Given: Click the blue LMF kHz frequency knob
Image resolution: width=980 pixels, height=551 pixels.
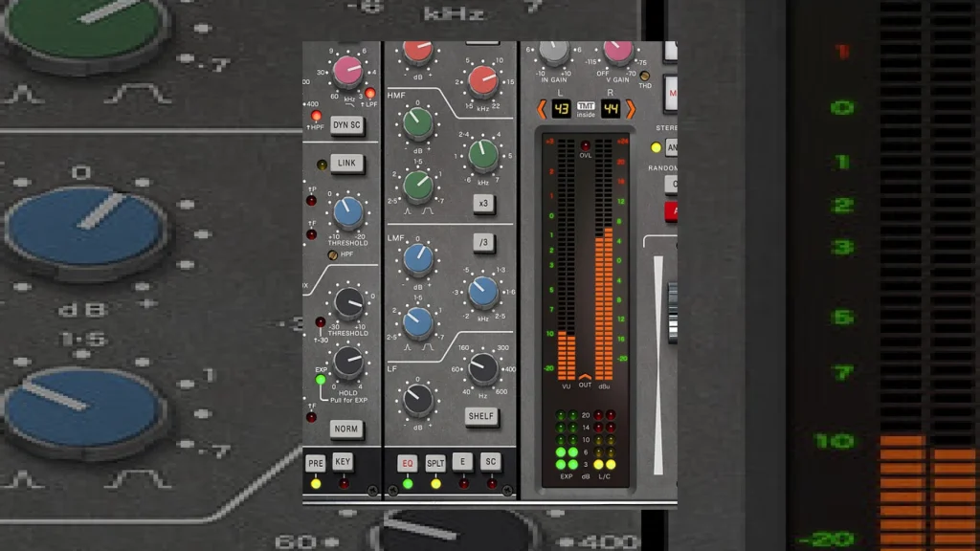Looking at the screenshot, I should [483, 292].
